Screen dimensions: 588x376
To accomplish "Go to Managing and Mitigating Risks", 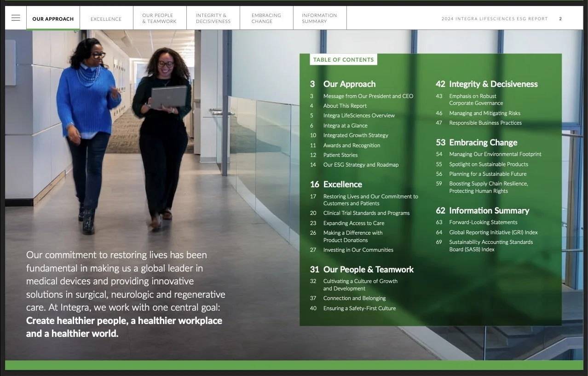I will 478,113.
